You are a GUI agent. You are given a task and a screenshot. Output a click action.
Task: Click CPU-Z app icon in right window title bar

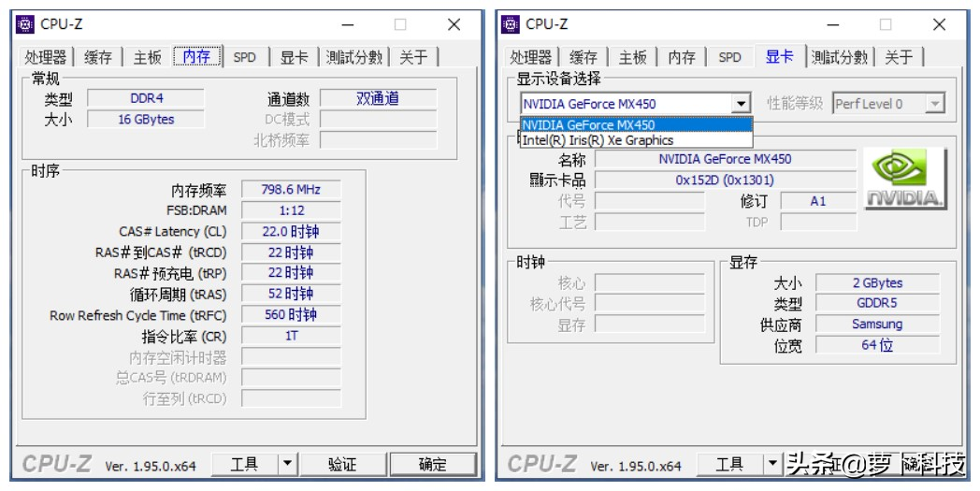(511, 24)
